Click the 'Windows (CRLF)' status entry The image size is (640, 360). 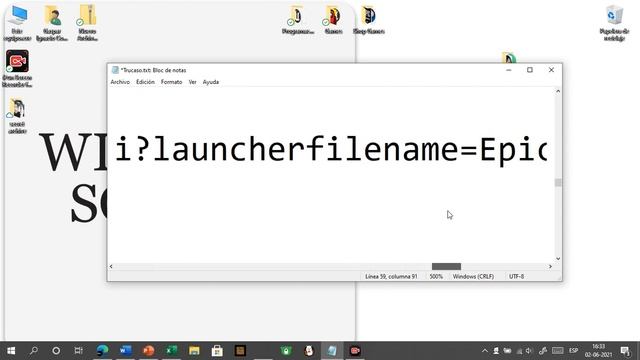pyautogui.click(x=473, y=277)
